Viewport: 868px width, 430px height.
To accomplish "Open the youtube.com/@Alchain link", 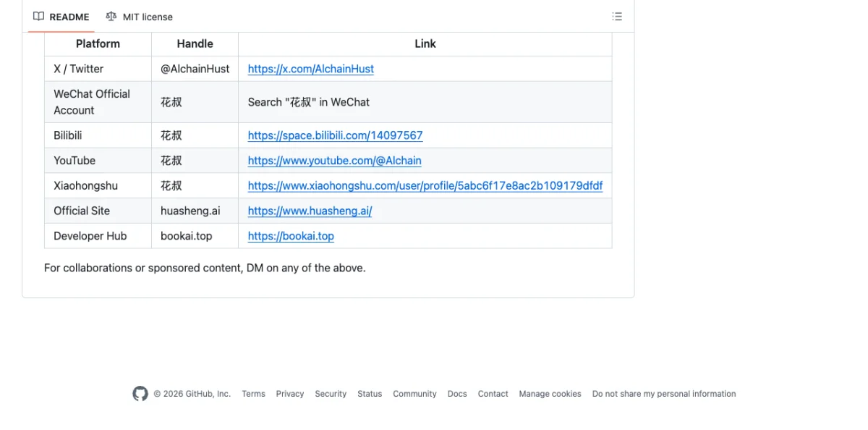I will pos(334,161).
